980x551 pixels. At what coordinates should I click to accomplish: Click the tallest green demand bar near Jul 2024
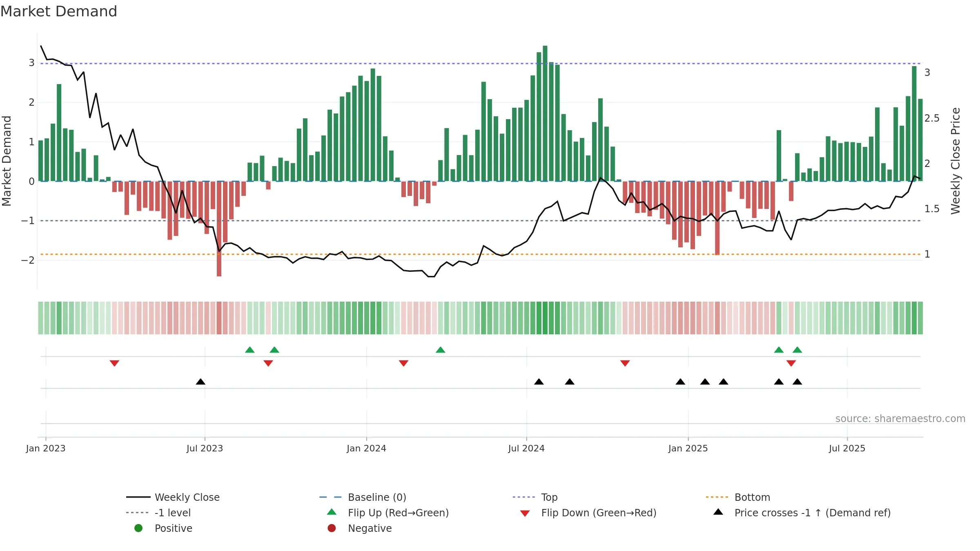[545, 113]
